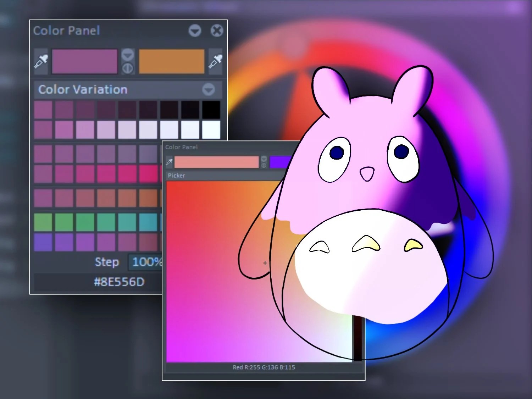Select the eyedropper in the lower Color Panel
Screen dimensions: 532x399
(169, 162)
